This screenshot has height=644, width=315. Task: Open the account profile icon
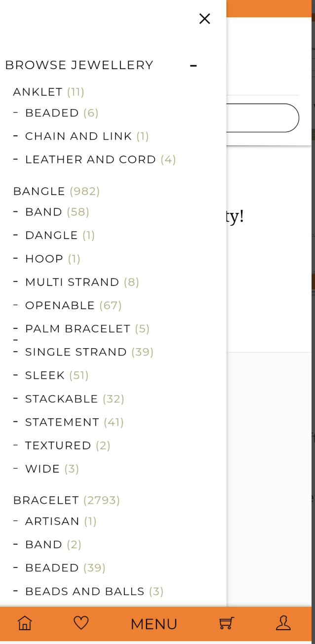click(x=283, y=624)
